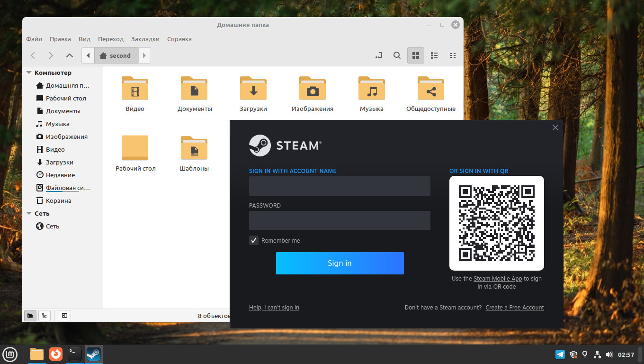Image resolution: width=644 pixels, height=364 pixels.
Task: Open the Правка menu
Action: pyautogui.click(x=60, y=39)
